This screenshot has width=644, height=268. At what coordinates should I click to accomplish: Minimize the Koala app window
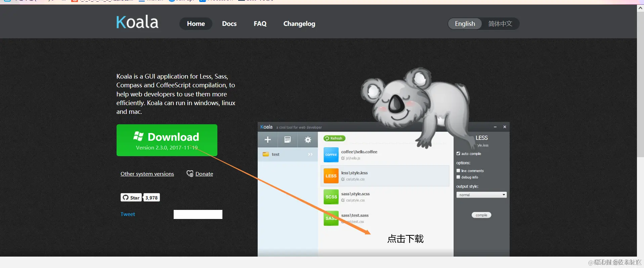[495, 127]
